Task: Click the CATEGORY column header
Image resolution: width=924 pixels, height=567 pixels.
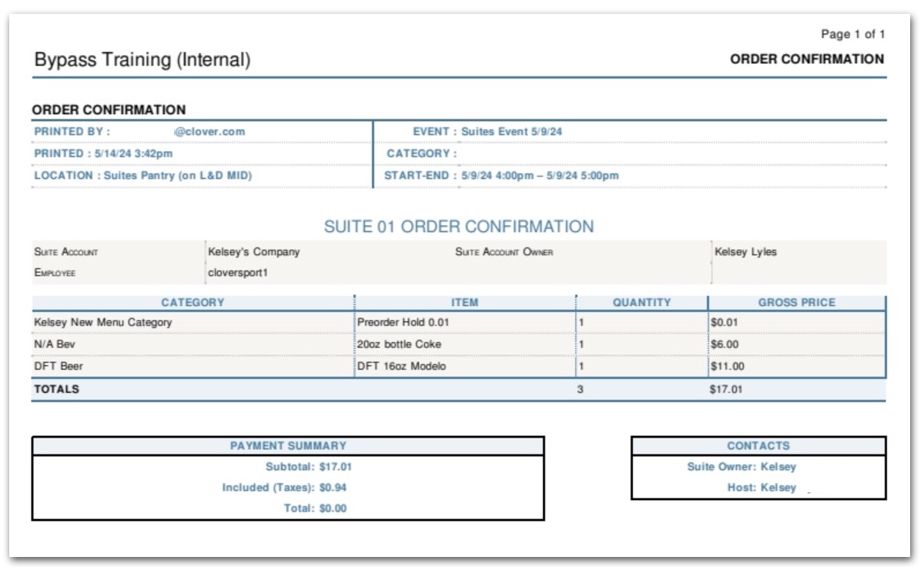Action: (x=192, y=303)
